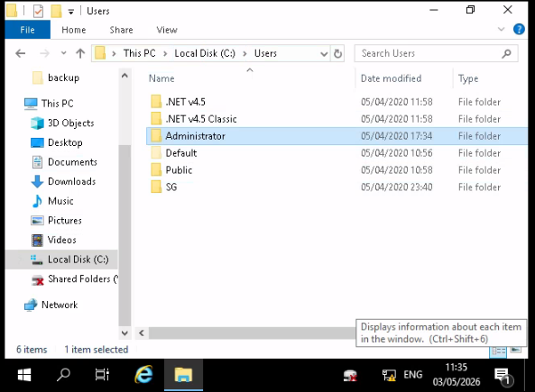The width and height of the screenshot is (535, 392).
Task: Go back using the back arrow
Action: [x=21, y=53]
